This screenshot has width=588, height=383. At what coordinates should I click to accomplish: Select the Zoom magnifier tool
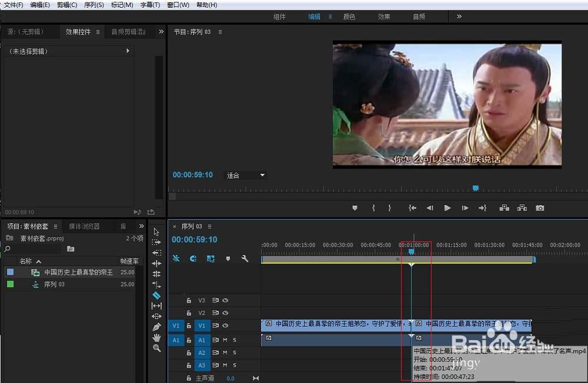tap(156, 348)
